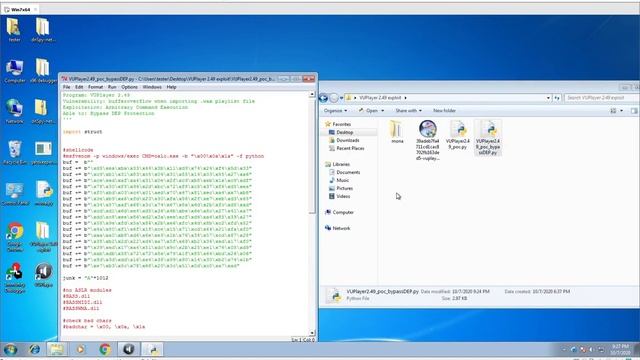This screenshot has width=640, height=360.
Task: Open the Recycle Bin desktop icon
Action: (15, 152)
